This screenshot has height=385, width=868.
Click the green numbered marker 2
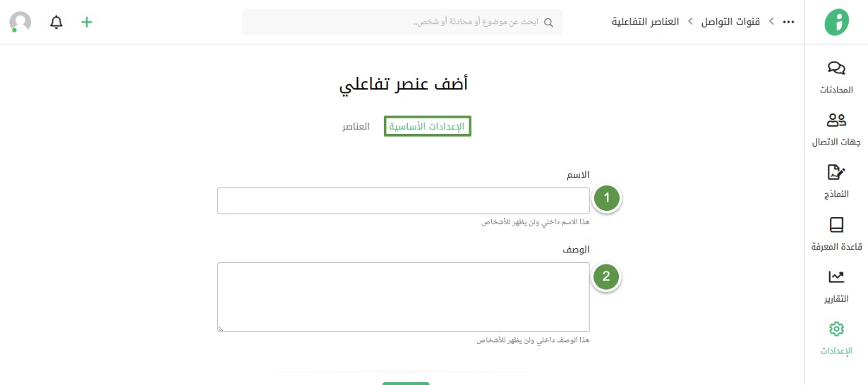pyautogui.click(x=606, y=276)
